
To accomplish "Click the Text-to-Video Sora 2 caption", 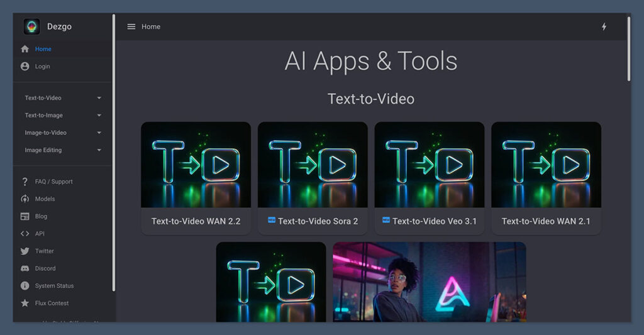I will pos(318,221).
